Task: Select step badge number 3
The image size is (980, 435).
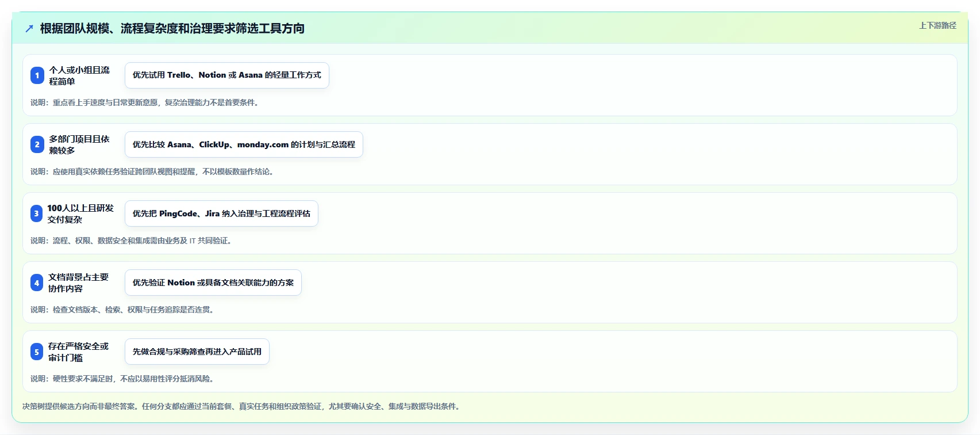Action: click(36, 213)
